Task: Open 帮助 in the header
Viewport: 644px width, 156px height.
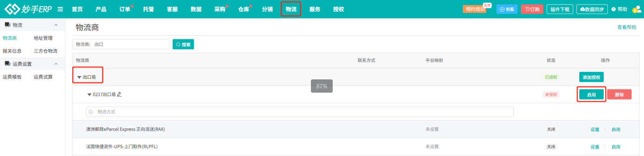Action: [x=619, y=9]
